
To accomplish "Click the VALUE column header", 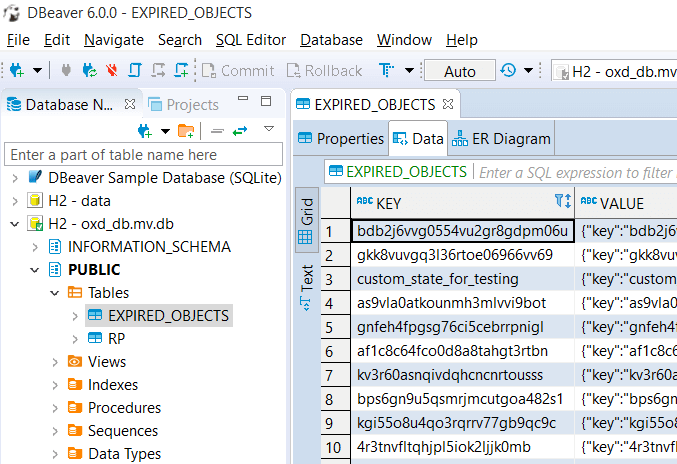I will [x=626, y=203].
